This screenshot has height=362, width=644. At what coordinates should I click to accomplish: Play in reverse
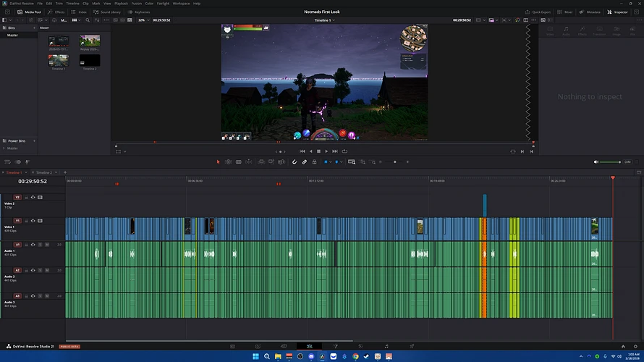pos(310,151)
